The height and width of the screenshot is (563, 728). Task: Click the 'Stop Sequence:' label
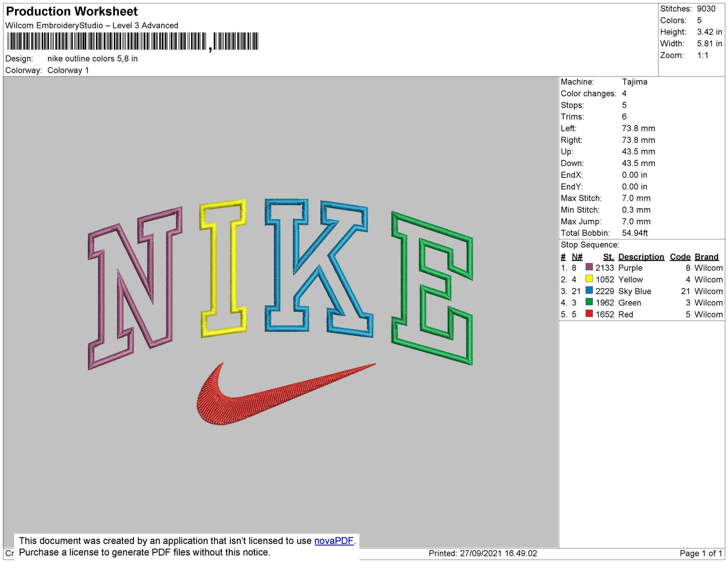[x=590, y=244]
